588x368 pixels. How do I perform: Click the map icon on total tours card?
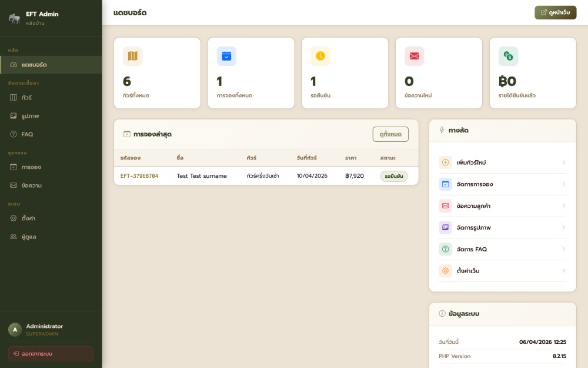tap(132, 56)
